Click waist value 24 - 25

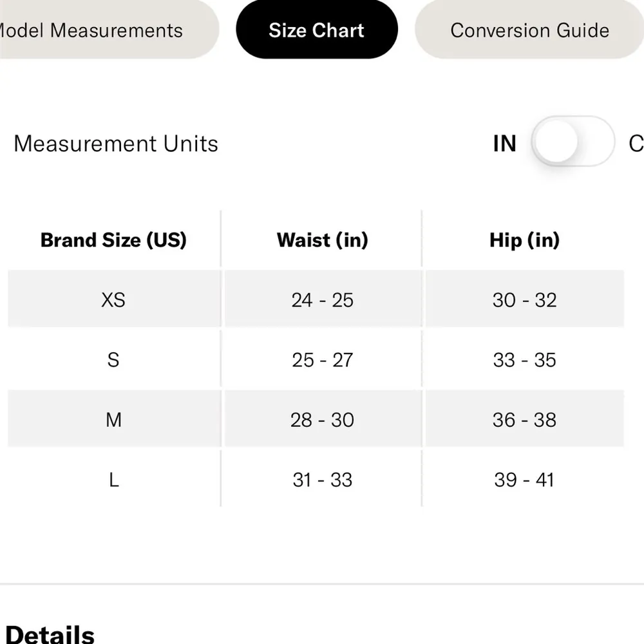click(x=322, y=300)
